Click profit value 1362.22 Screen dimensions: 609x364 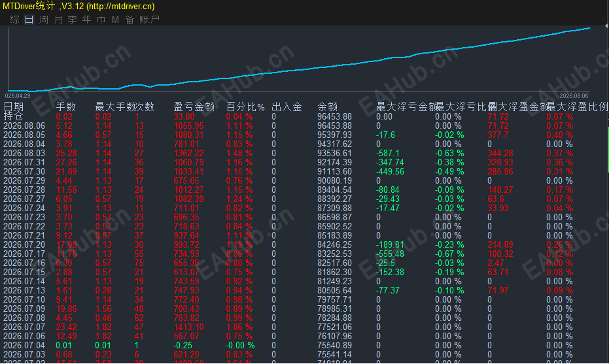(x=189, y=153)
